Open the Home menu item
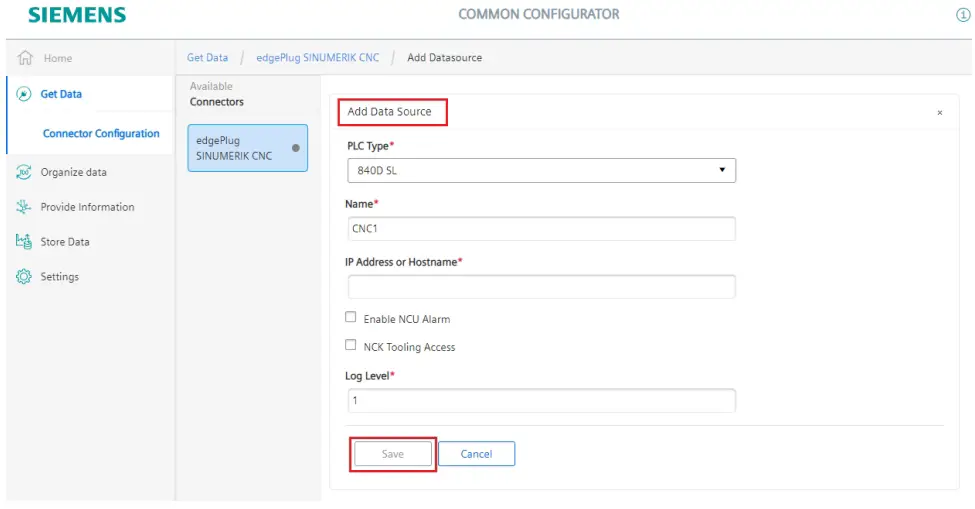Screen dimensions: 975x509 click(58, 58)
